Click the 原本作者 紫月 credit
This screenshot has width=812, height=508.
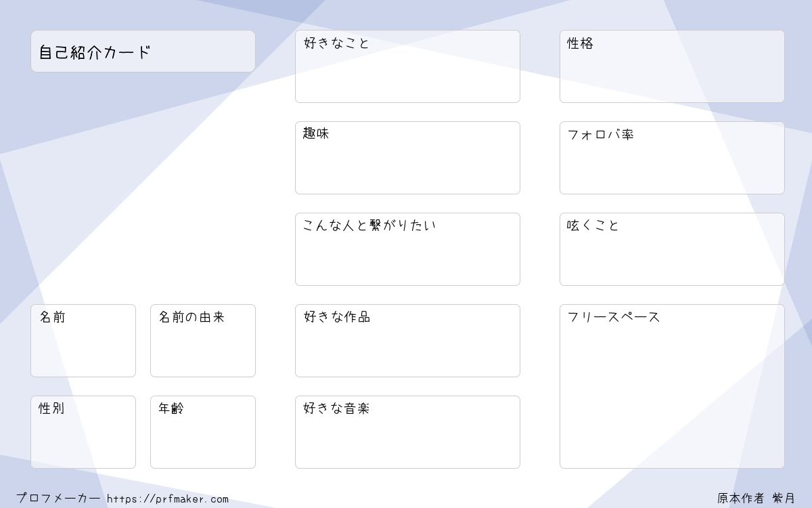coord(757,499)
